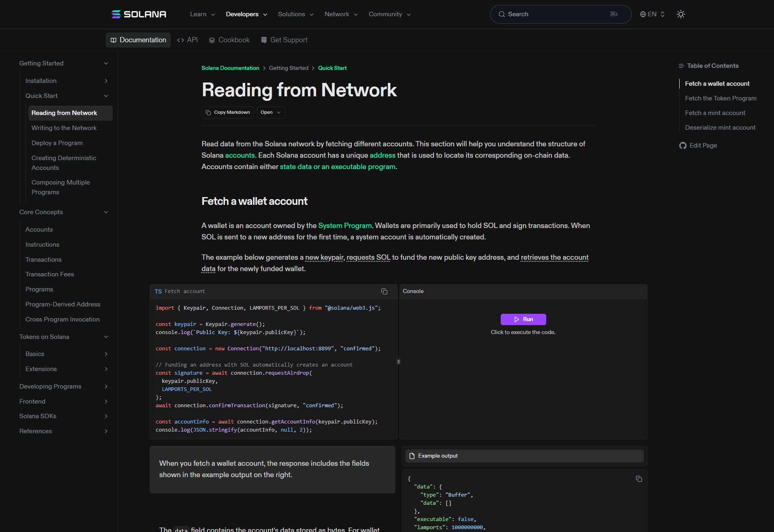Collapse the Getting Started sidebar section

pyautogui.click(x=106, y=63)
